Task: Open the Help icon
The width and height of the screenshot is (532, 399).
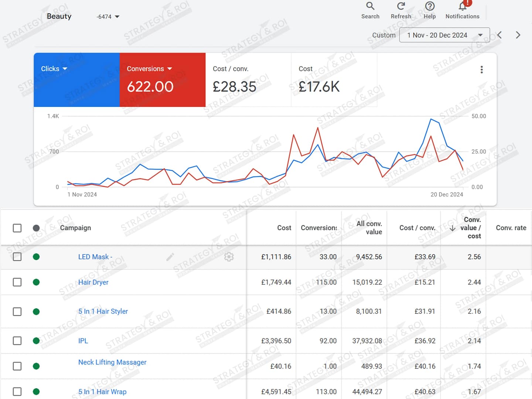Action: coord(430,6)
